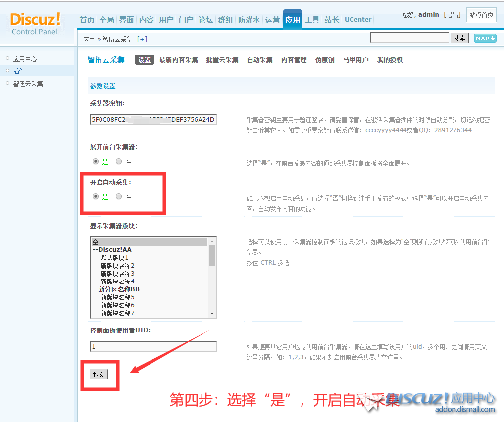
Task: Select 是 for 开启自动采集
Action: (x=96, y=196)
